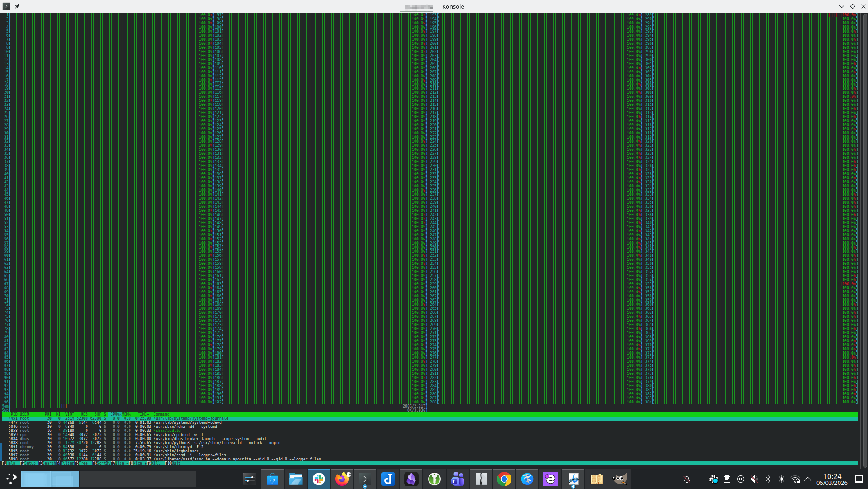Toggle the pin icon in Konsole title bar
Screen dimensions: 868x489
pos(17,6)
